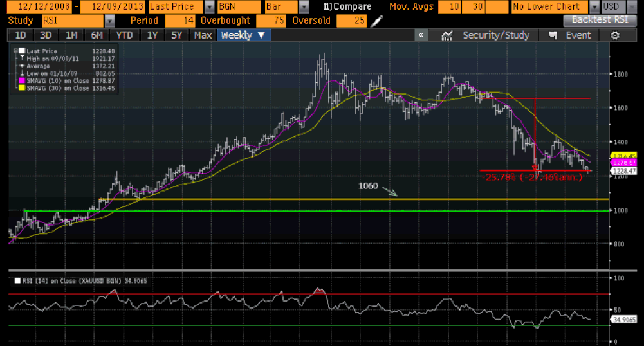Switch to the YTD range tab
This screenshot has width=644, height=346.
tap(124, 35)
